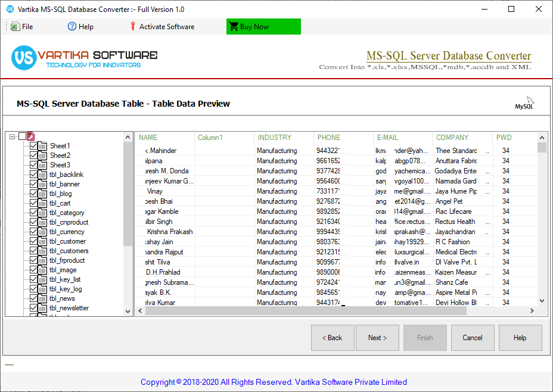The height and width of the screenshot is (392, 553).
Task: Select tbl_blog in the table tree
Action: tap(60, 194)
